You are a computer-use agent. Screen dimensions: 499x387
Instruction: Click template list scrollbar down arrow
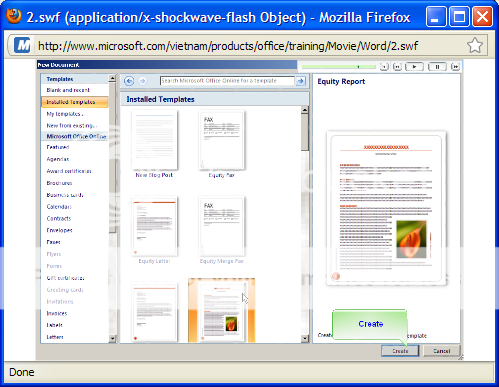point(305,339)
